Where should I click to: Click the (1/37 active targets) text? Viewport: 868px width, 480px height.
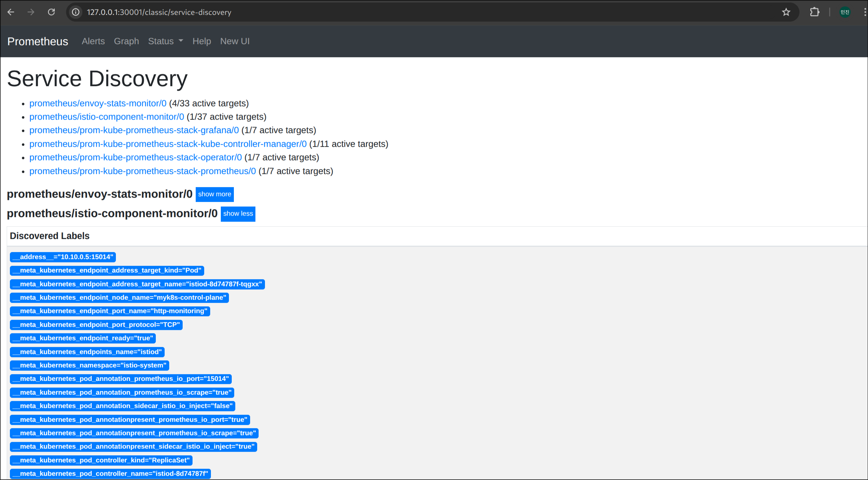(x=226, y=117)
